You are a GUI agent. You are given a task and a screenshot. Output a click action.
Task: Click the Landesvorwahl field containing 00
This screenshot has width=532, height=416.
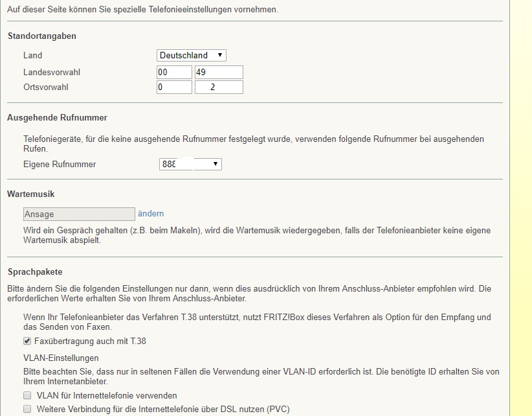tap(174, 72)
